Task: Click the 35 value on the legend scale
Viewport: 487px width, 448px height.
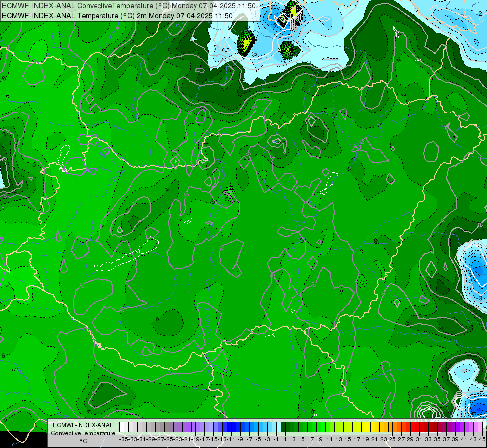Action: (x=437, y=439)
